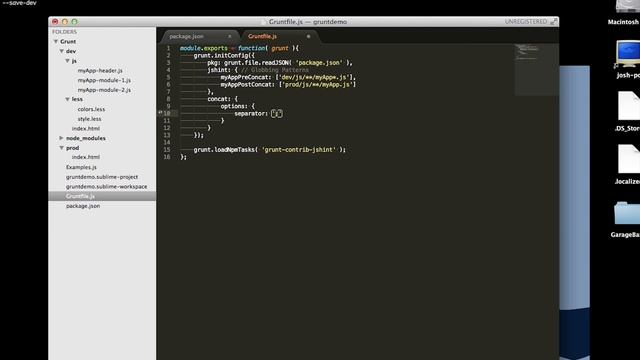Open index.html under dev folder
Image resolution: width=640 pixels, height=360 pixels.
[x=86, y=129]
